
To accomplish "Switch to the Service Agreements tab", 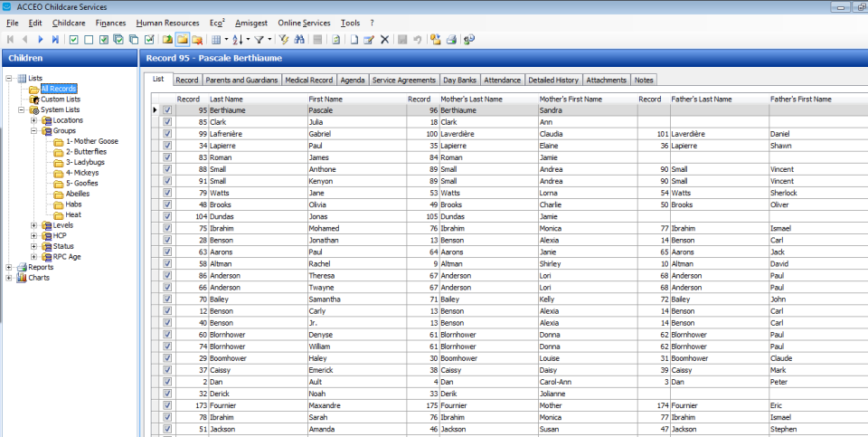I will (403, 80).
